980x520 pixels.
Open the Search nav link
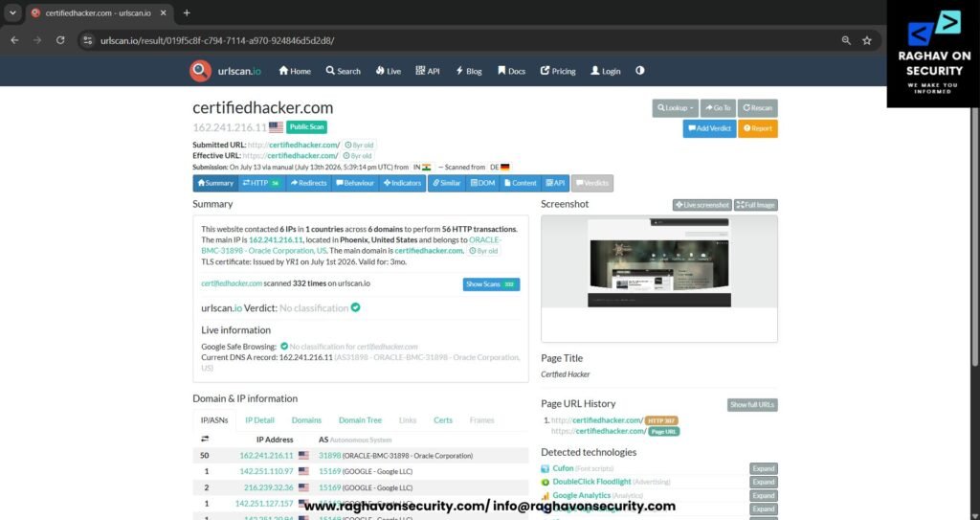[344, 71]
